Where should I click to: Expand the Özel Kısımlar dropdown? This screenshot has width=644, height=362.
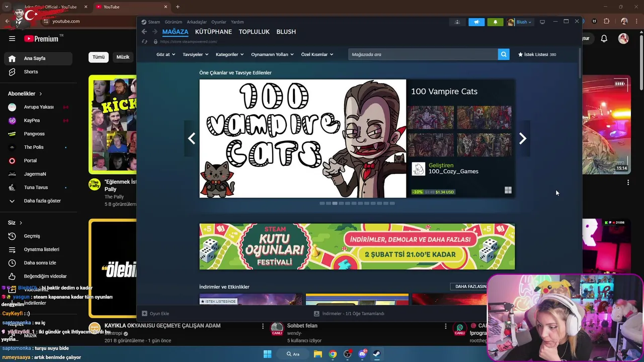click(x=317, y=54)
